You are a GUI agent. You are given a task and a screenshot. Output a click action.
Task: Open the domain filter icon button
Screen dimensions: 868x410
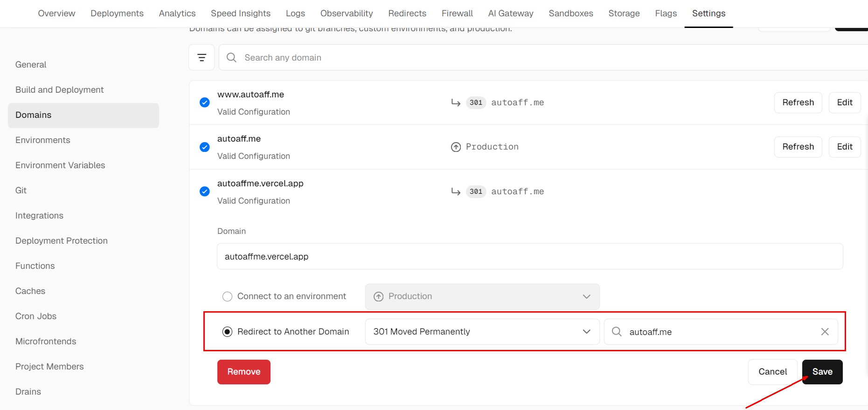(201, 57)
